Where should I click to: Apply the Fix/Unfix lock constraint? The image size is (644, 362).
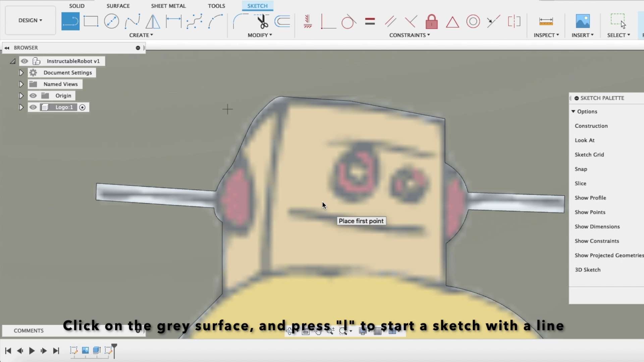(x=431, y=22)
